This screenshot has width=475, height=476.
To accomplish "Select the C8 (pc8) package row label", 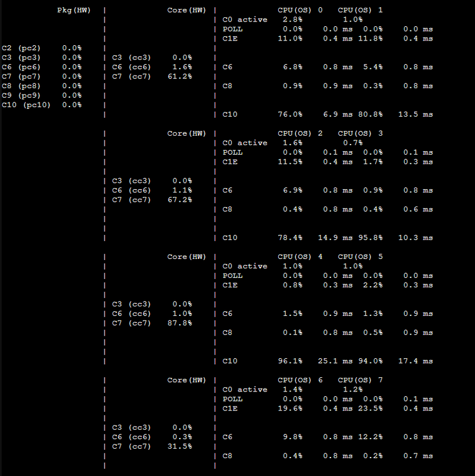I will [21, 86].
